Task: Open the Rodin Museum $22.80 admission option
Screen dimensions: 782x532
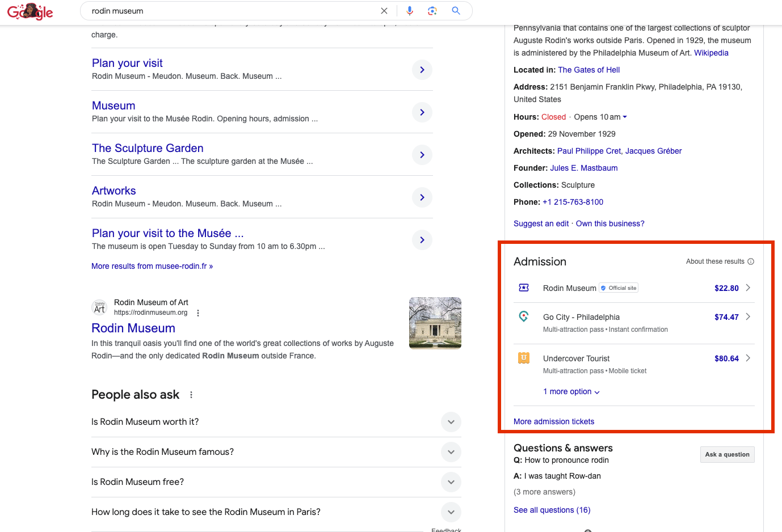Action: click(634, 288)
